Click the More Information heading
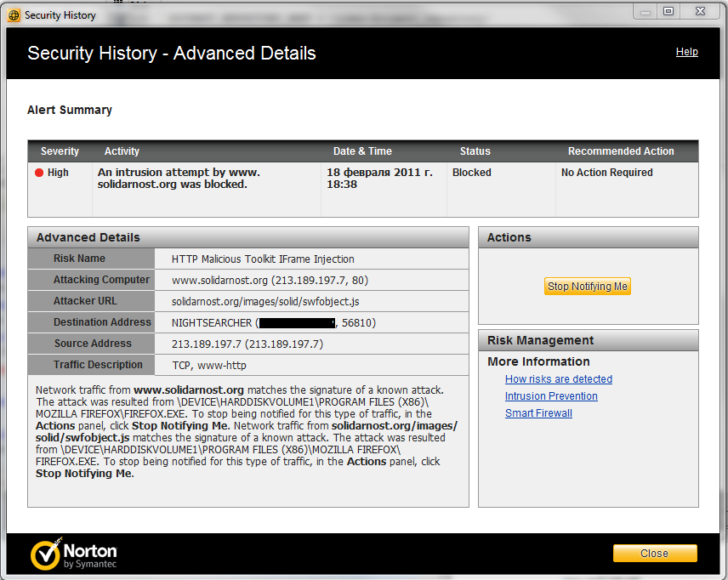The width and height of the screenshot is (728, 580). click(x=538, y=361)
